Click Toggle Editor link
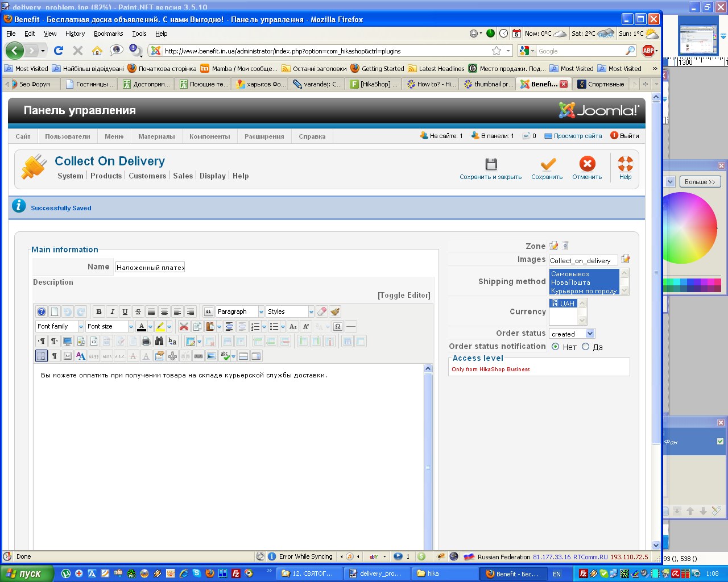 point(404,295)
